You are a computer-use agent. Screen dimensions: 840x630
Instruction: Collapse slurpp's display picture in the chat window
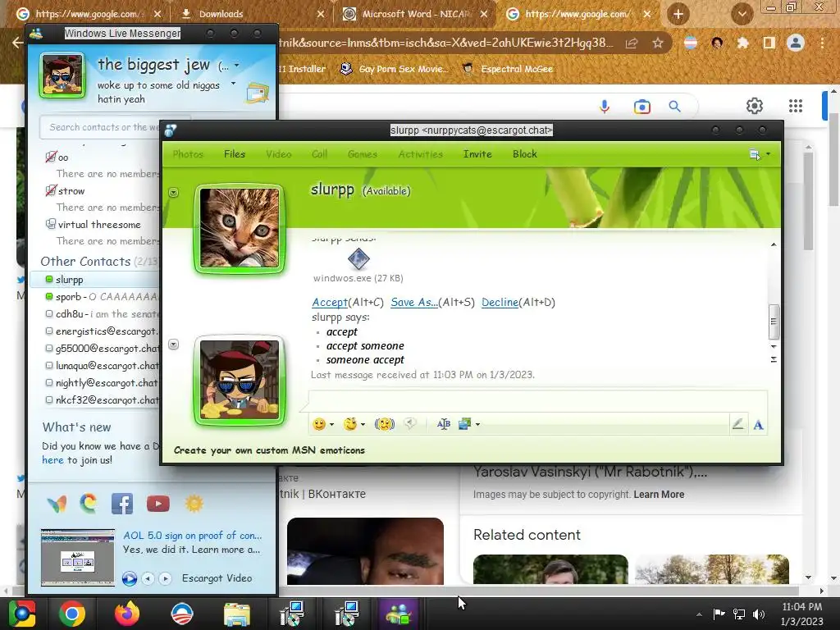tap(174, 192)
